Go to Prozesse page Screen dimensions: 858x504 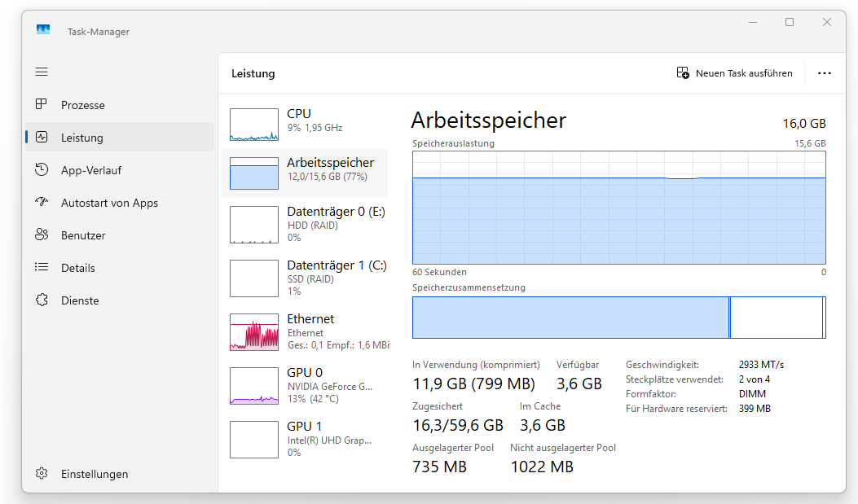[119, 104]
